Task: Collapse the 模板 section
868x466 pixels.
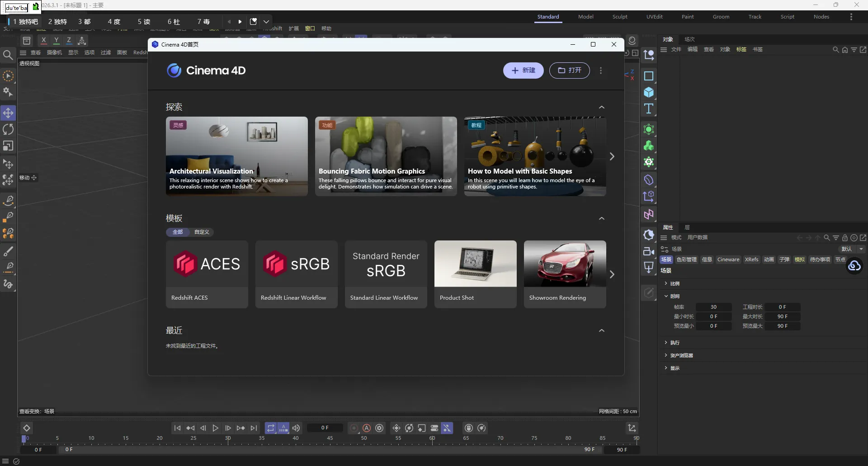Action: 602,219
